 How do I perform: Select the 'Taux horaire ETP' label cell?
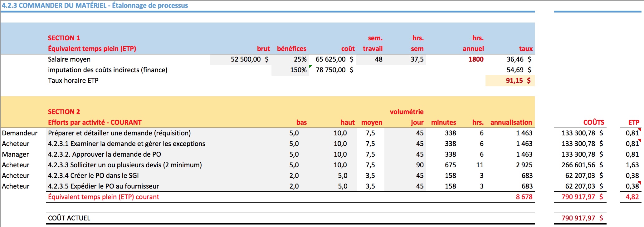[x=73, y=81]
